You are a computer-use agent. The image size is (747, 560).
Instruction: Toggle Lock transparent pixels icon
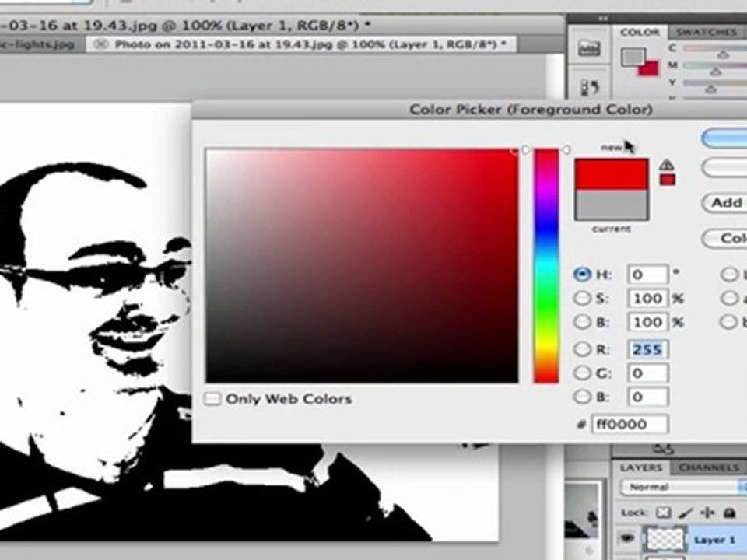[663, 513]
